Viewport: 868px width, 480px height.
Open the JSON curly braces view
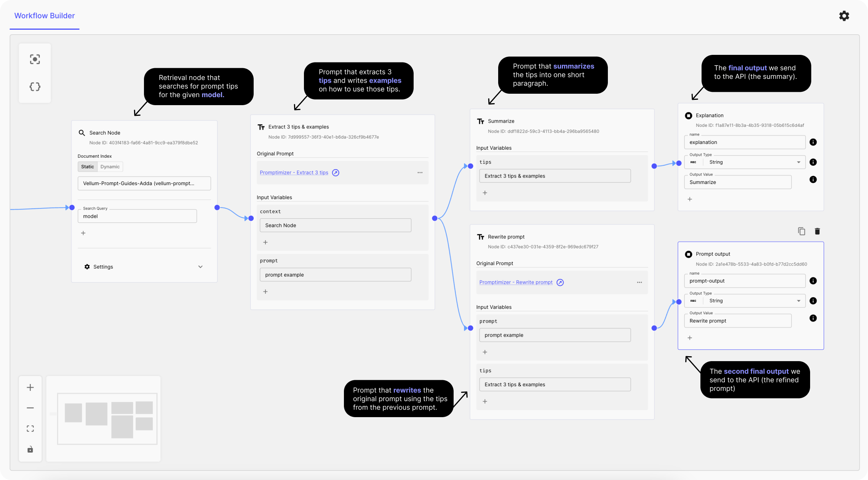pyautogui.click(x=35, y=86)
